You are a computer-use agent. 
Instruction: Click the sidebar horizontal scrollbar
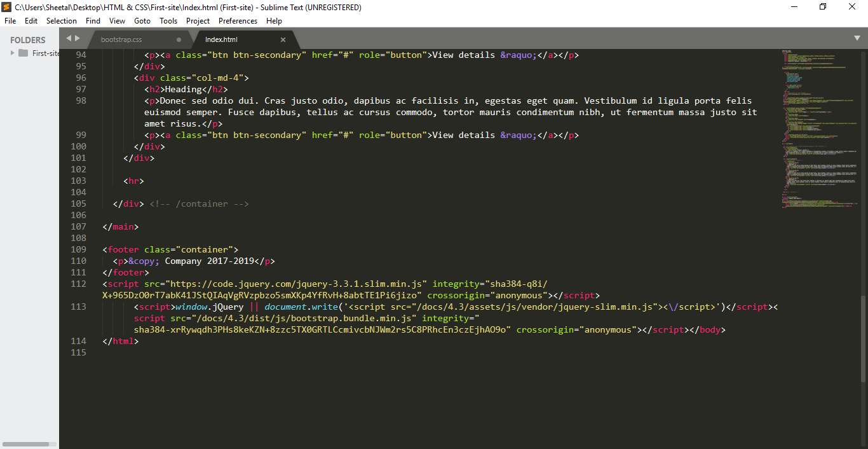(x=26, y=444)
